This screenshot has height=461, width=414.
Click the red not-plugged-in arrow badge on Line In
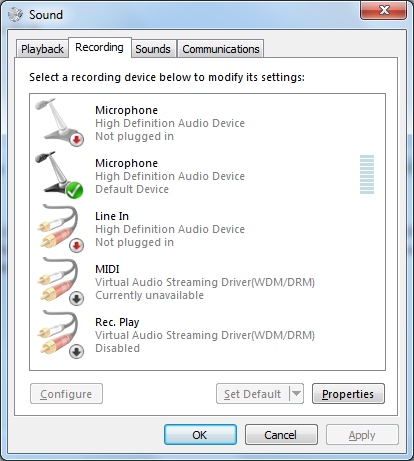pos(76,246)
